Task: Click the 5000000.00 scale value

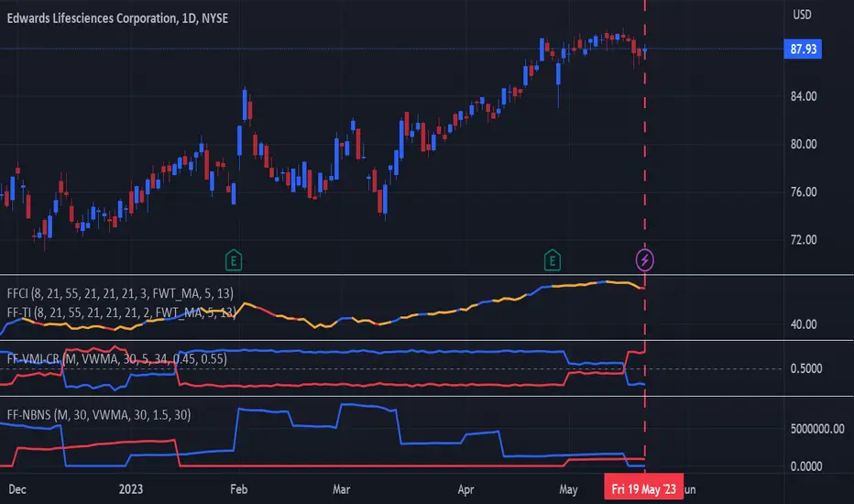Action: coord(817,429)
